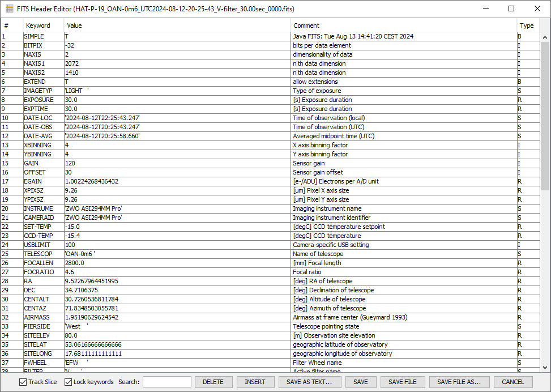Click the Type column header
Image resolution: width=551 pixels, height=392 pixels.
pos(527,25)
